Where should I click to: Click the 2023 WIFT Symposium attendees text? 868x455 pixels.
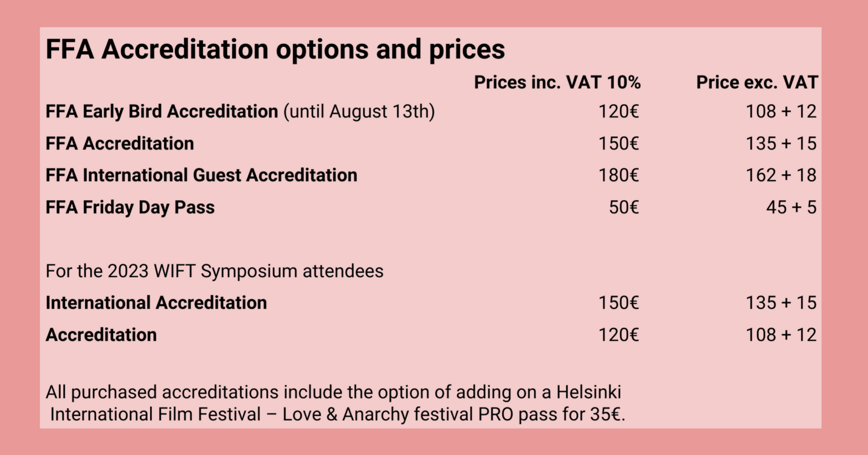point(245,271)
